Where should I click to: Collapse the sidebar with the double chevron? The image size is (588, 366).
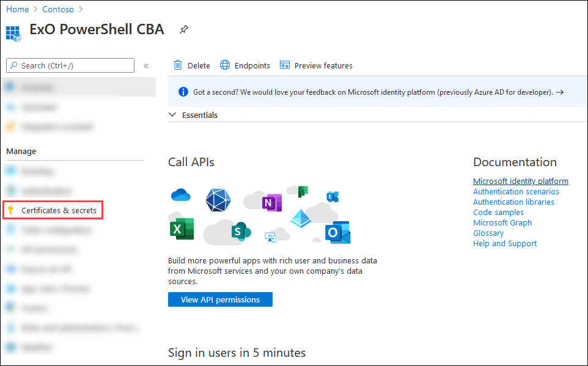(147, 65)
